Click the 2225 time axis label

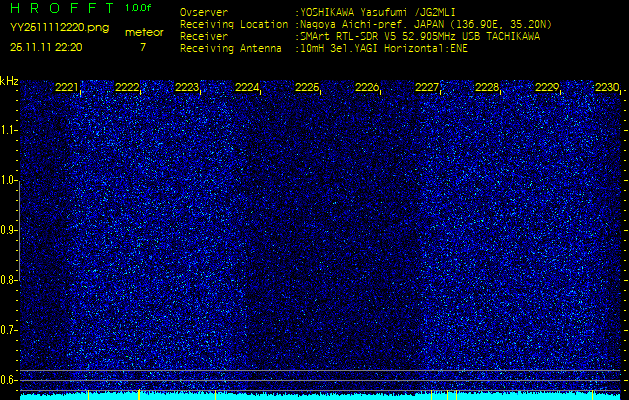point(307,87)
